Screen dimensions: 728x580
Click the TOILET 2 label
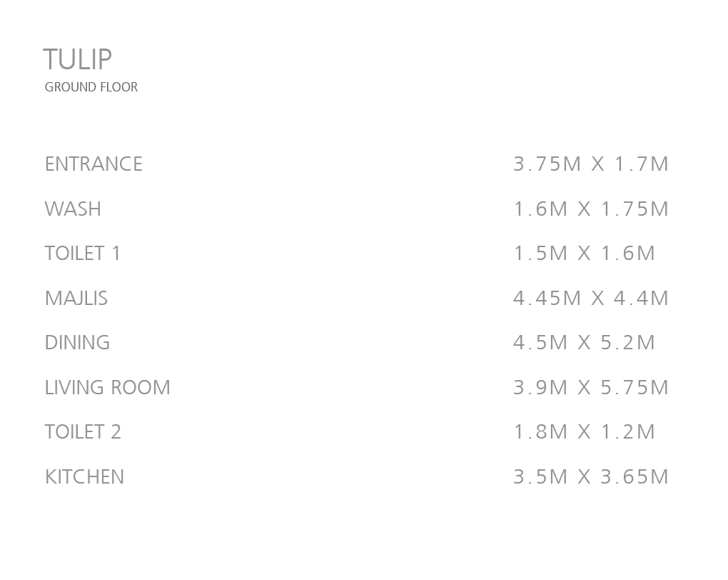click(x=83, y=432)
